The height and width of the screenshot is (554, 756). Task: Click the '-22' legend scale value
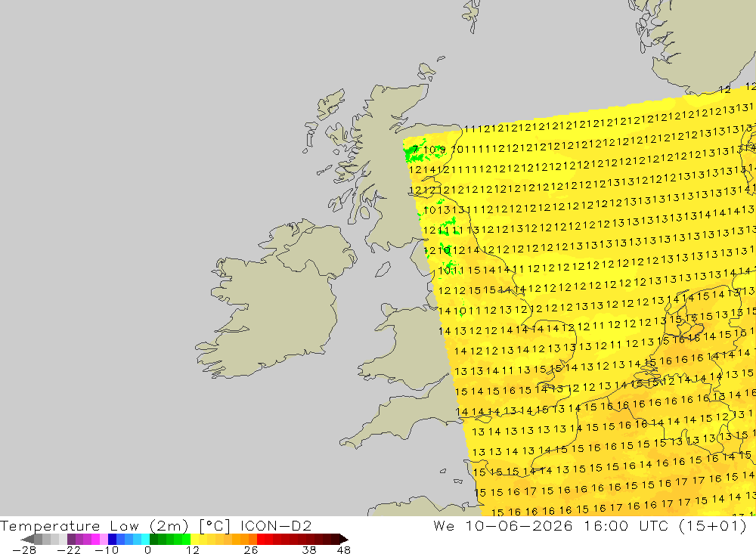click(69, 549)
